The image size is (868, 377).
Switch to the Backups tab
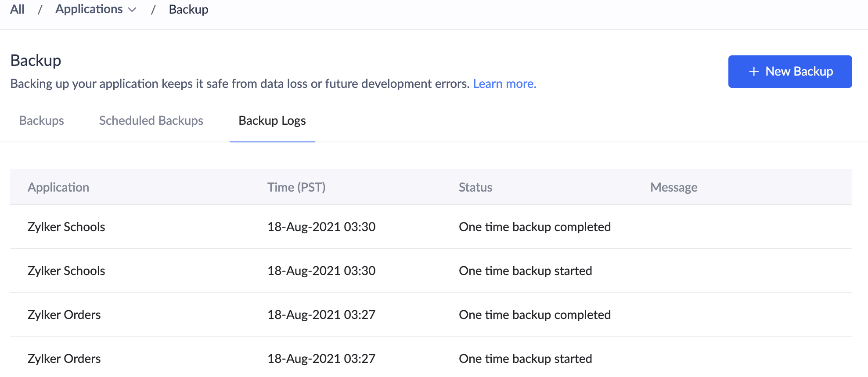click(x=41, y=120)
